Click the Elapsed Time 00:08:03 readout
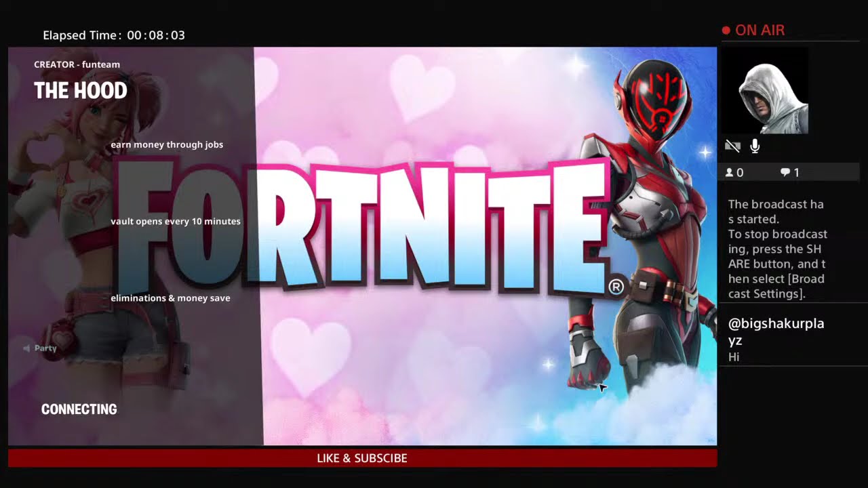Screen dimensions: 868x488 pos(114,35)
